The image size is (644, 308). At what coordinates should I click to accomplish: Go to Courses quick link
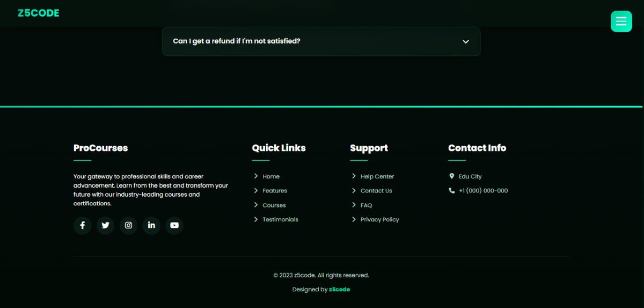coord(274,205)
